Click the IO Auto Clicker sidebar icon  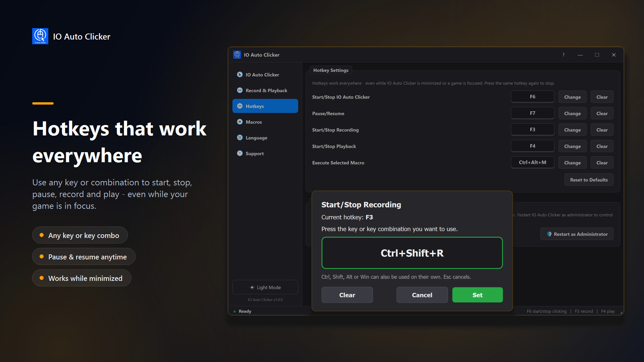tap(240, 74)
